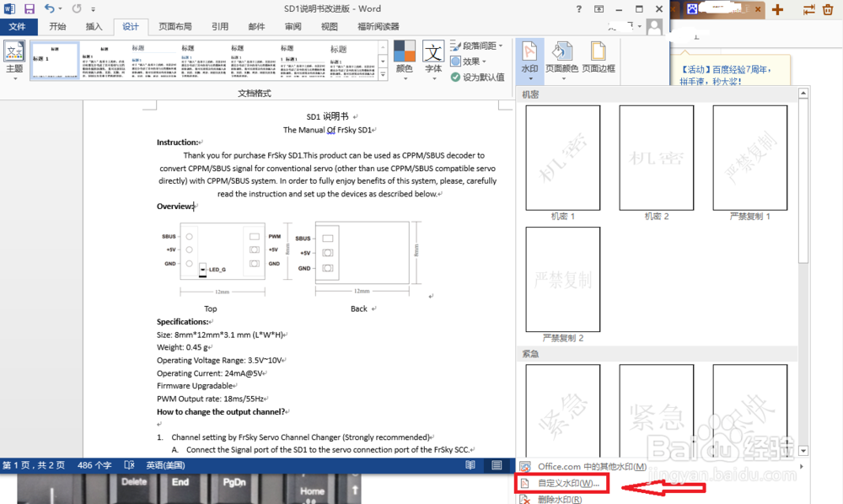Image resolution: width=843 pixels, height=504 pixels.
Task: Open the 页面颜色 page color button
Action: [x=561, y=60]
